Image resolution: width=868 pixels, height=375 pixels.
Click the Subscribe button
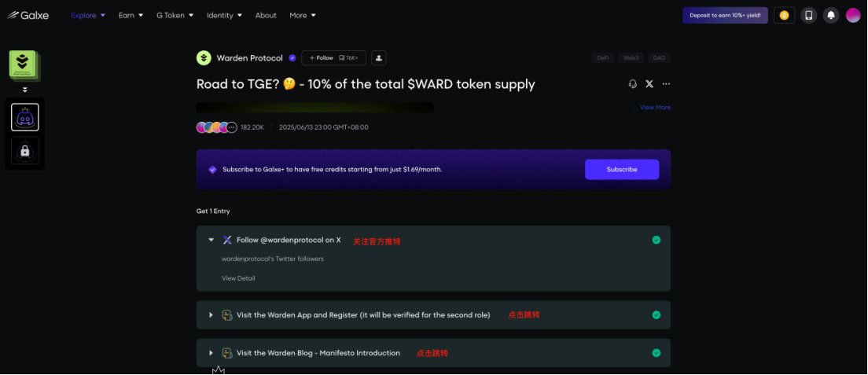[x=622, y=170]
